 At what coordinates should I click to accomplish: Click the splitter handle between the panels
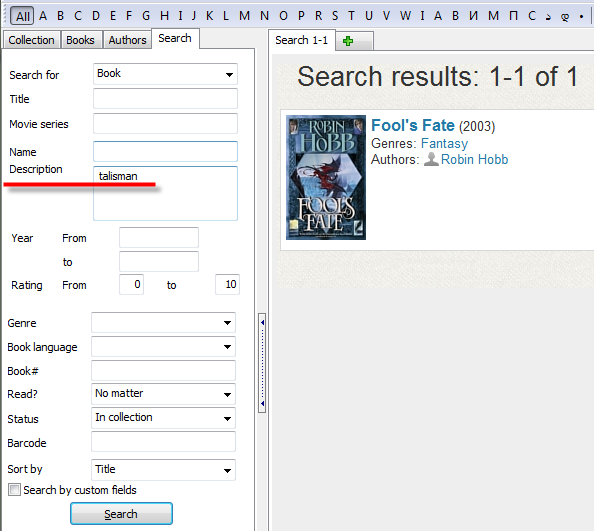(x=262, y=363)
